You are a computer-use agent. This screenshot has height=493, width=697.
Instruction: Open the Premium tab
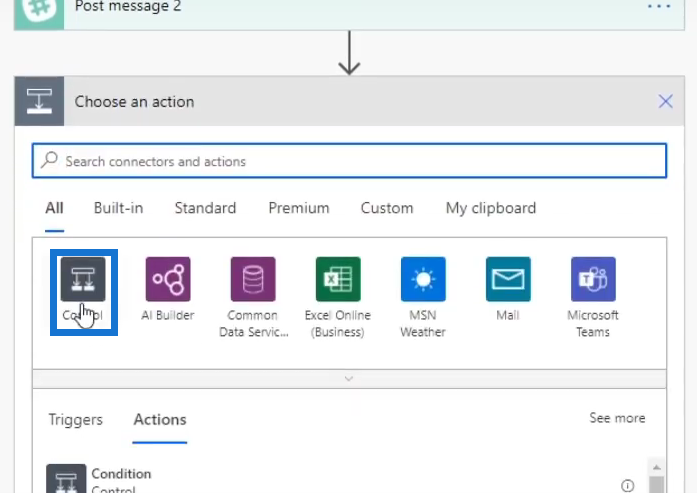tap(299, 208)
